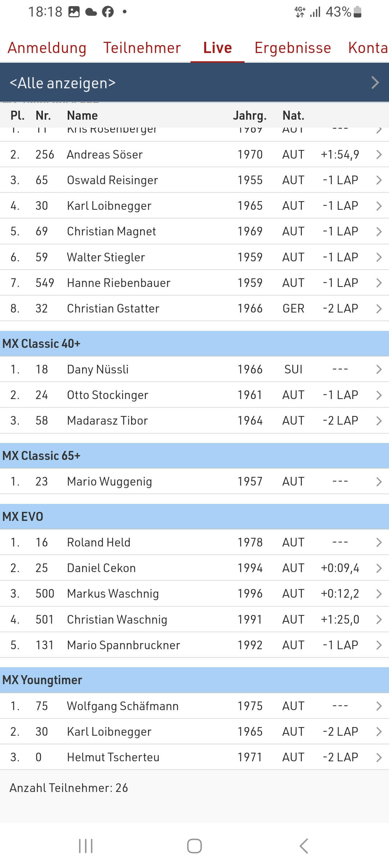Viewport: 389px width, 868px height.
Task: Open Daniel Cekon's result row
Action: point(194,568)
